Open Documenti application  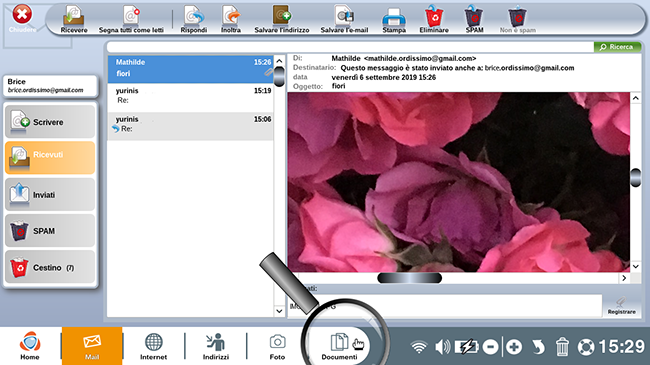[340, 346]
